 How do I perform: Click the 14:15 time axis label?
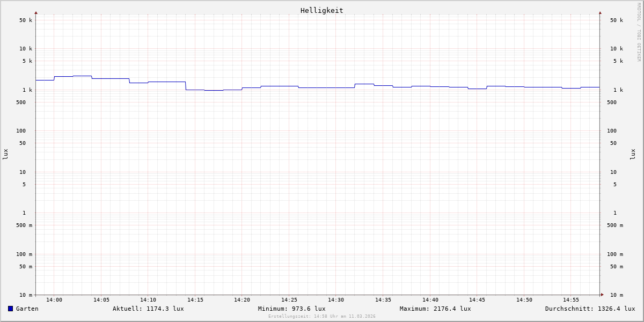195,300
